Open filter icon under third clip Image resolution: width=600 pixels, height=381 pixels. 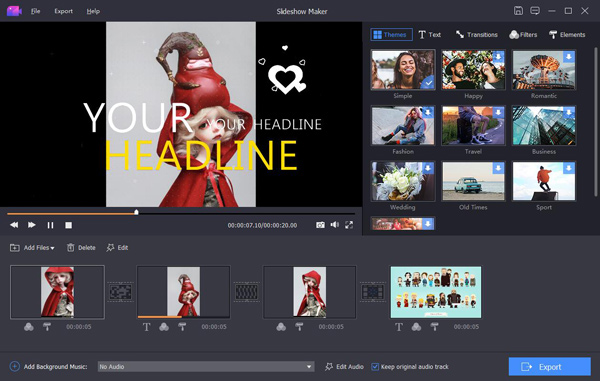tap(281, 327)
